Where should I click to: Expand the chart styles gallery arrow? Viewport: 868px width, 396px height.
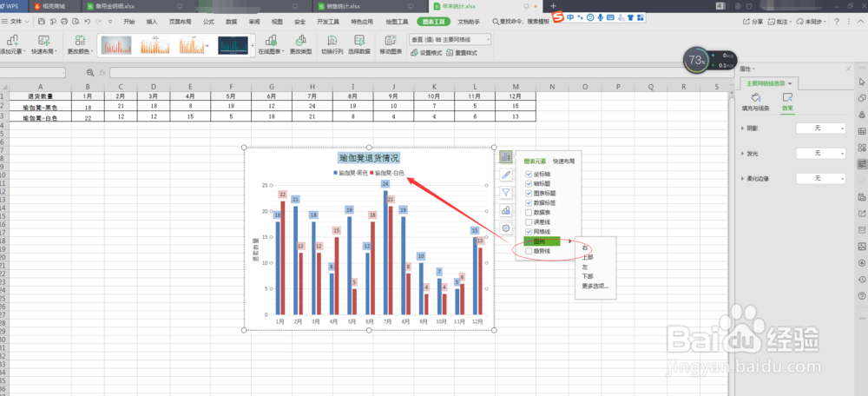pyautogui.click(x=253, y=45)
